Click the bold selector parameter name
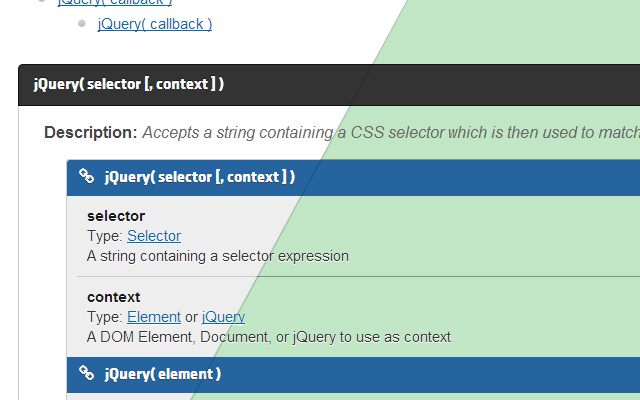640x400 pixels. (x=116, y=216)
